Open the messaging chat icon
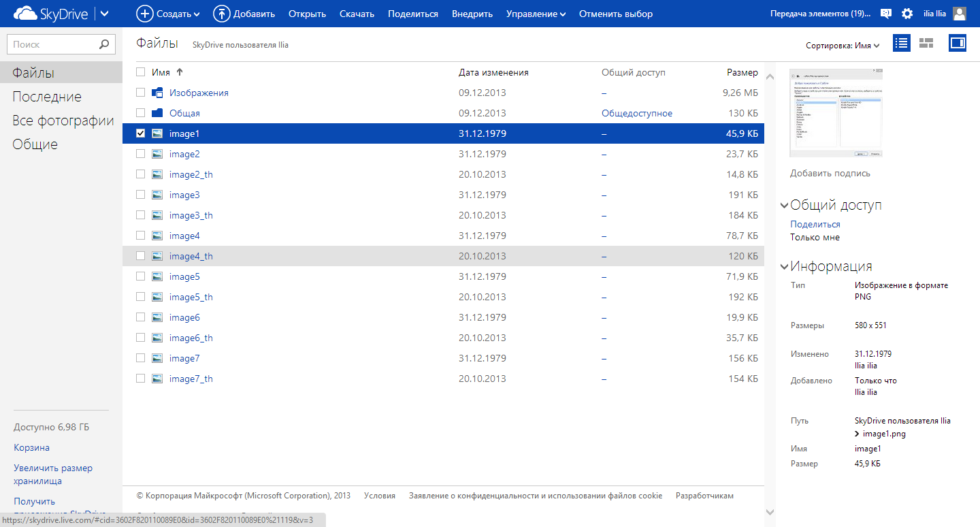 [x=885, y=14]
